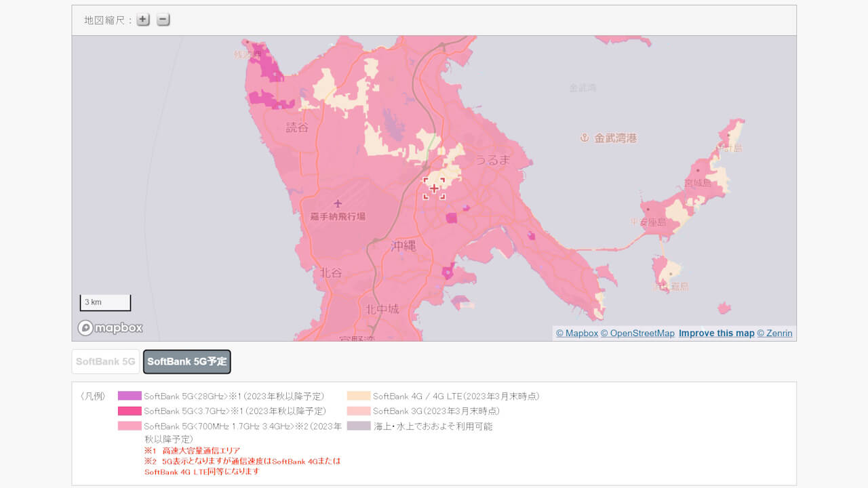Click the gray 海上・水上 legend swatch
Viewport: 868px width, 488px height.
click(x=358, y=426)
